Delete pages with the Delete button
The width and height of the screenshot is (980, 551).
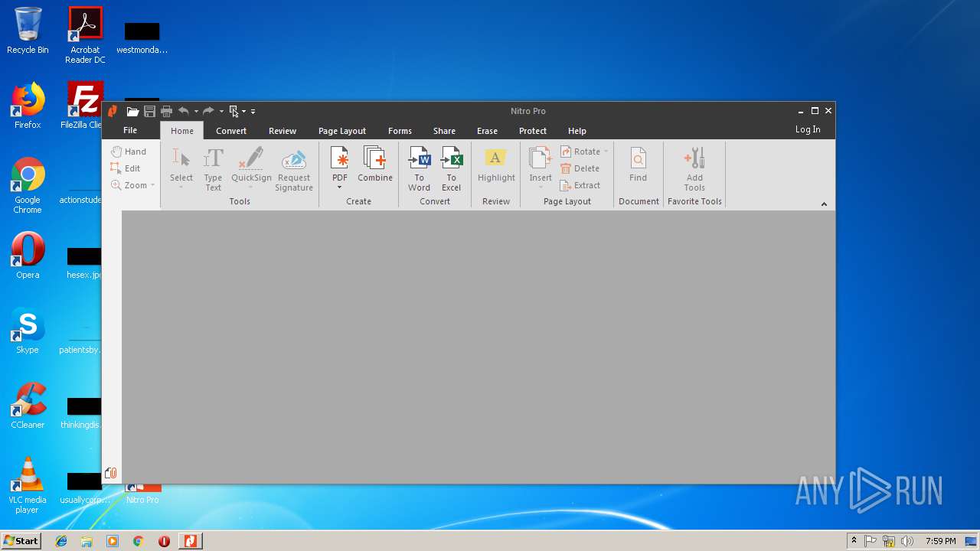point(580,168)
